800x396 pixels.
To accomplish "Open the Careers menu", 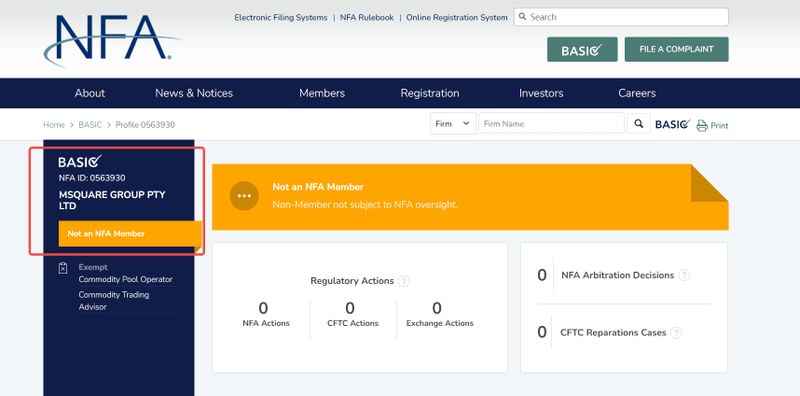I will click(x=637, y=93).
